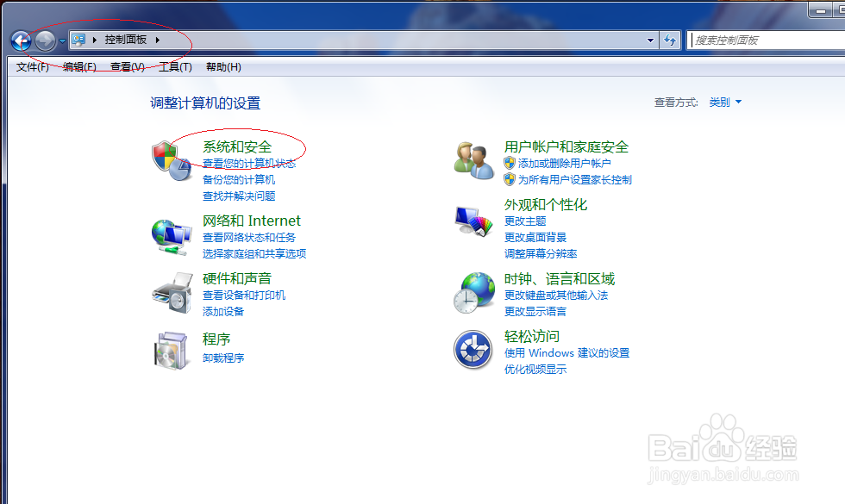Click the 时钟、语言和区域 globe clock icon
The image size is (845, 504).
[x=473, y=293]
